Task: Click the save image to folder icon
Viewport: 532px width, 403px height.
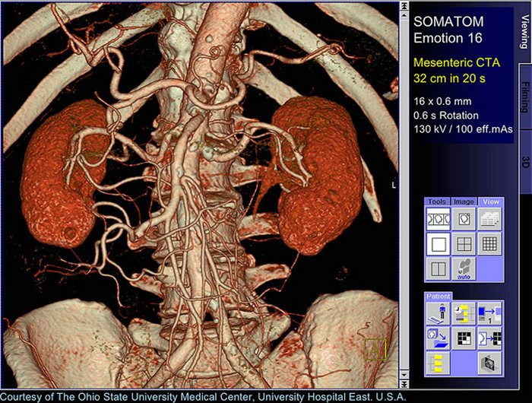Action: point(438,338)
